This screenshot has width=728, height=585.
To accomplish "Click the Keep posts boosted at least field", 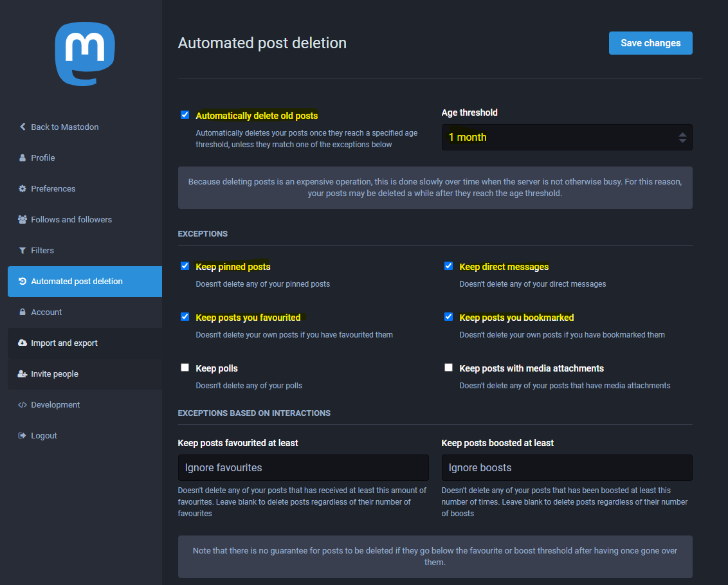I will click(567, 468).
